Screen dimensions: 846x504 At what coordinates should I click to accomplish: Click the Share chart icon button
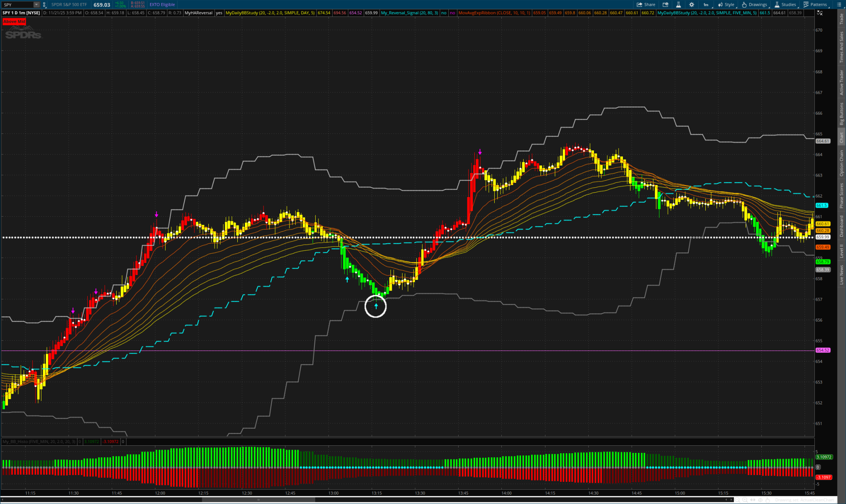tap(646, 4)
